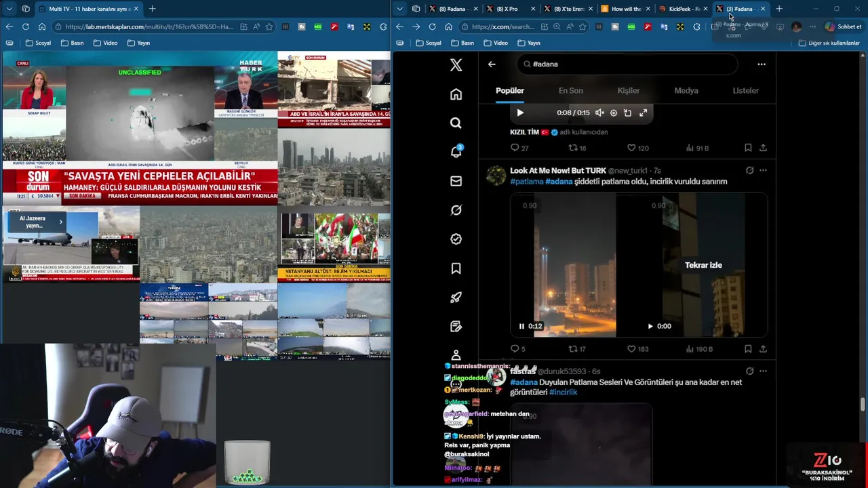This screenshot has height=488, width=868.
Task: Enter fullscreen on the top video player
Action: pyautogui.click(x=643, y=113)
